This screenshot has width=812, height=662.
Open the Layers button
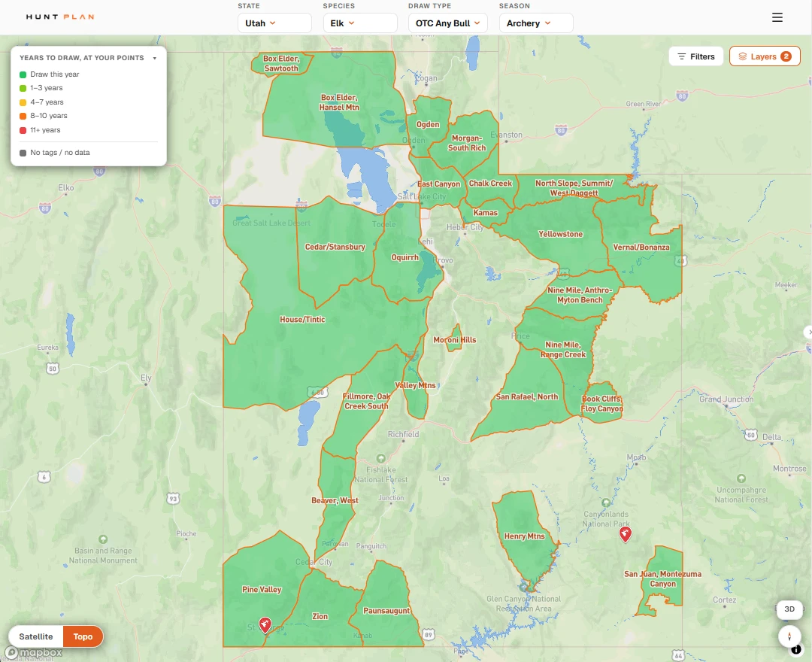(765, 56)
